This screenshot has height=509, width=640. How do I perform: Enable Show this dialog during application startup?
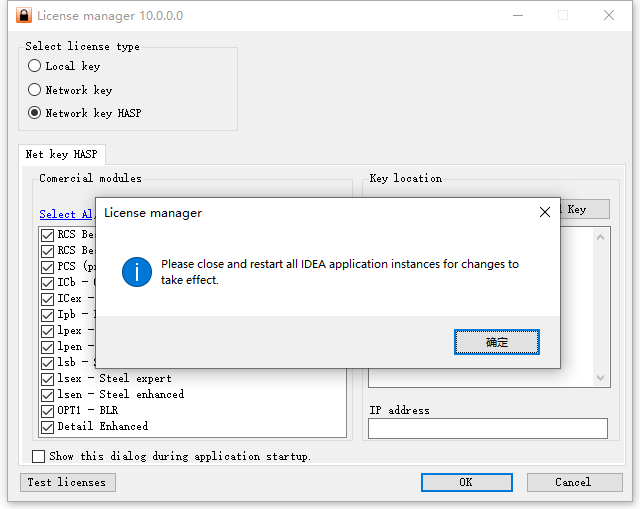38,456
